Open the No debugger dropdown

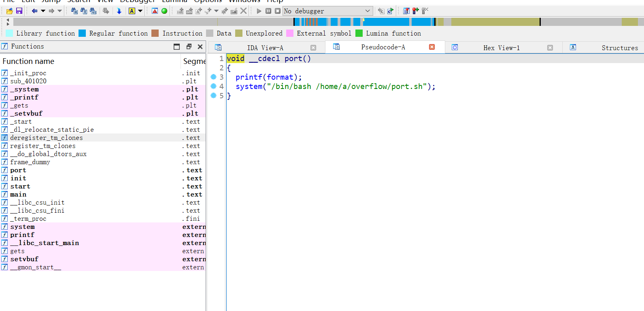click(327, 11)
